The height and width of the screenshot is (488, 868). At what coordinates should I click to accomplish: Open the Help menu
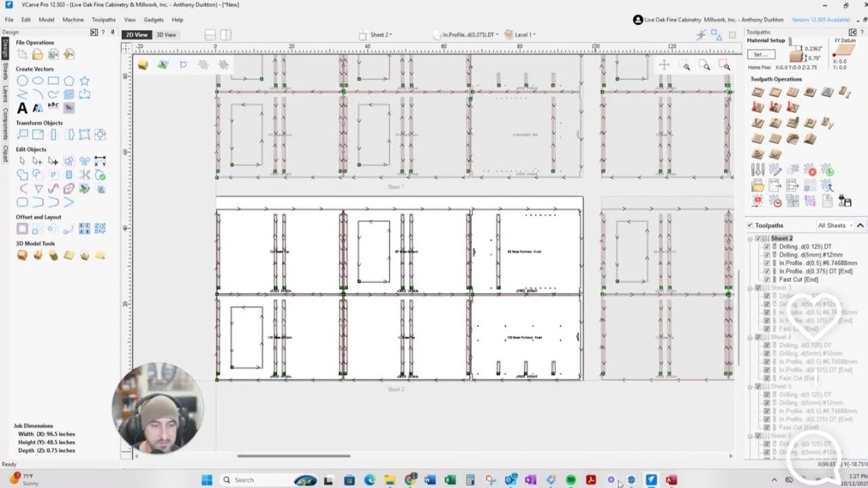pos(177,20)
